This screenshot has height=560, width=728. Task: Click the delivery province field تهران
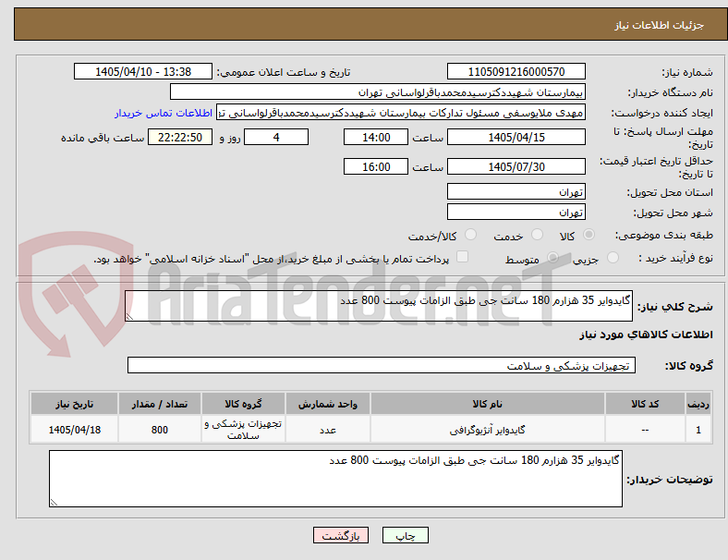516,191
